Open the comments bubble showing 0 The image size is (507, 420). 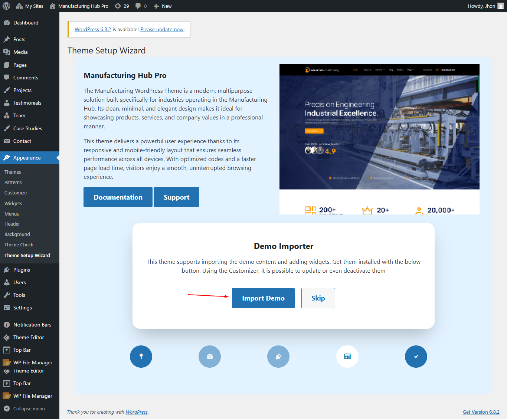pos(141,6)
